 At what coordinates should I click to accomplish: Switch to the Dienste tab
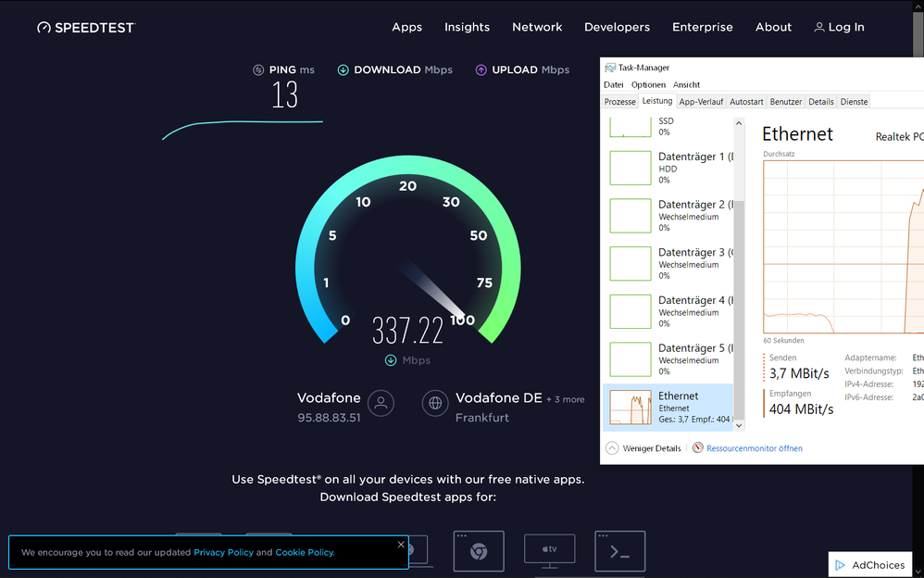854,102
